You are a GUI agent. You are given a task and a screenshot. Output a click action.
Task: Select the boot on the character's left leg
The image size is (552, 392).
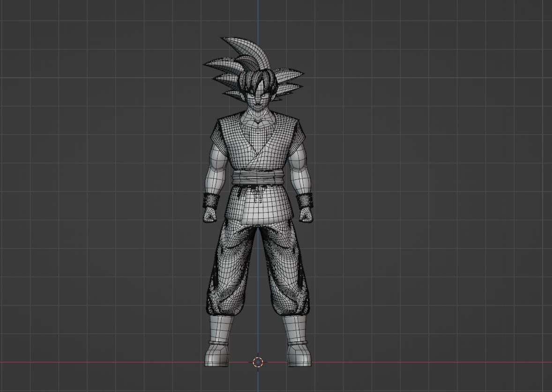pyautogui.click(x=297, y=340)
